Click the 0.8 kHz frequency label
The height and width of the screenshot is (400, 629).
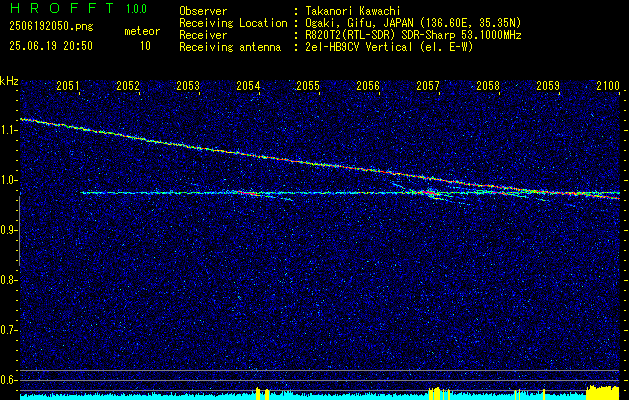(7, 280)
